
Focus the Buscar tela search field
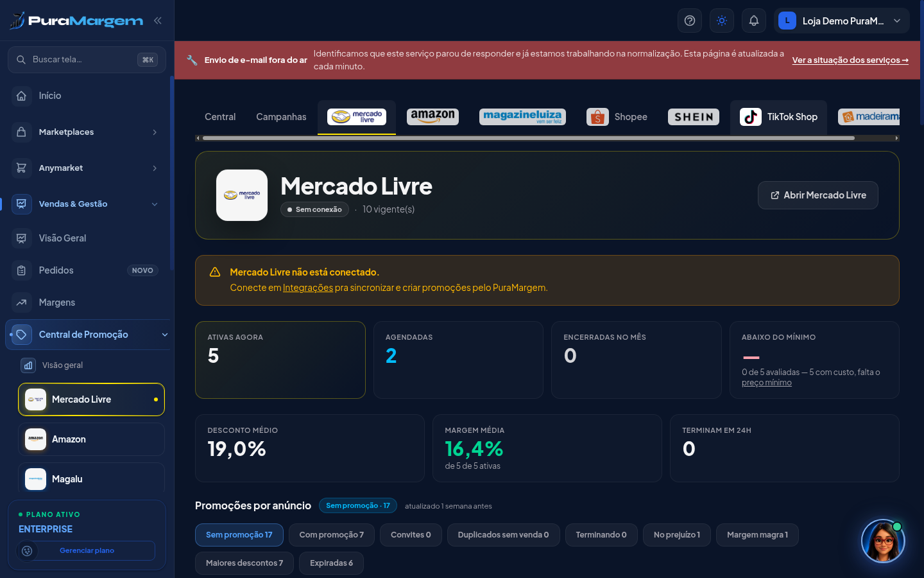pos(87,60)
